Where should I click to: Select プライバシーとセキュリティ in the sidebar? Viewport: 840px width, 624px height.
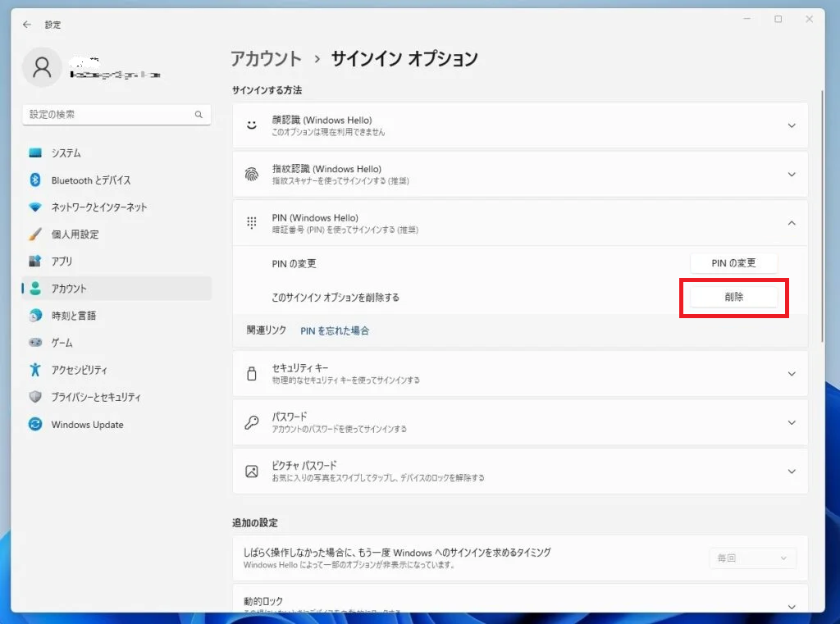[x=116, y=397]
